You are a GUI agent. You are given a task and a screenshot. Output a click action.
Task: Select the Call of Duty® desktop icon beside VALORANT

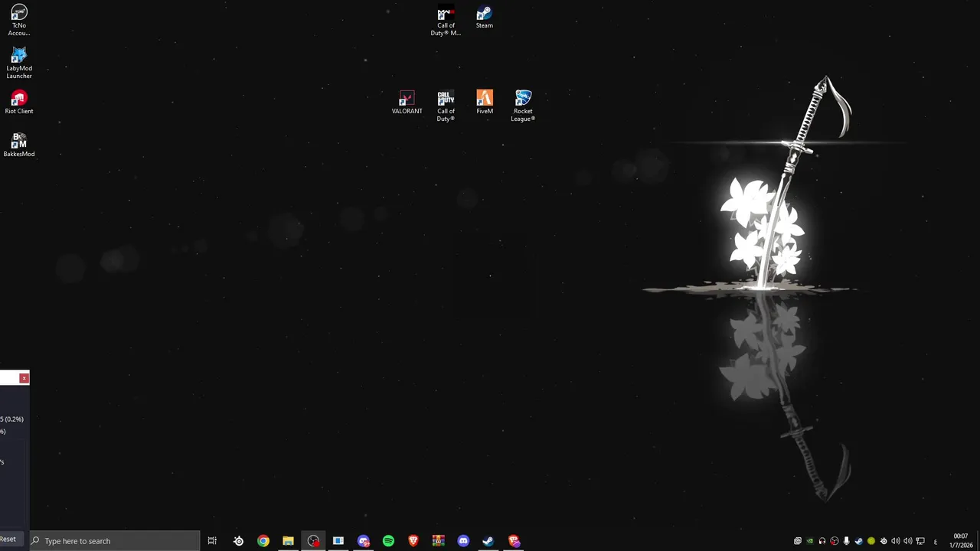pyautogui.click(x=446, y=106)
